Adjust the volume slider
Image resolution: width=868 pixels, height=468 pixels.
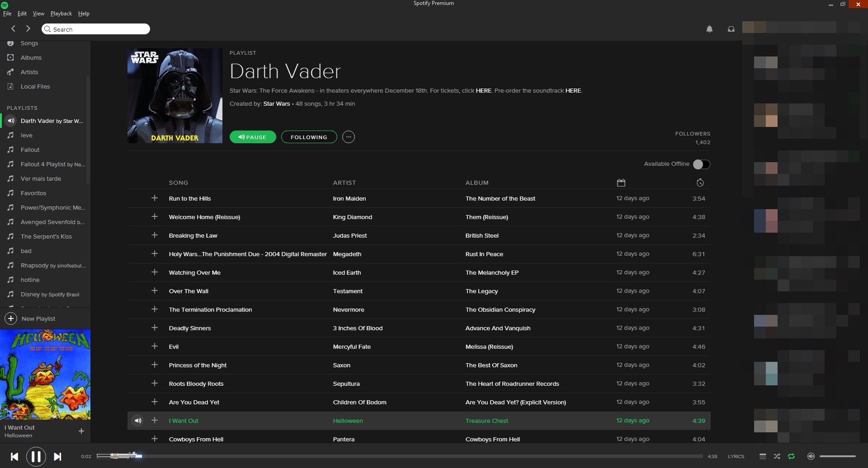(838, 456)
